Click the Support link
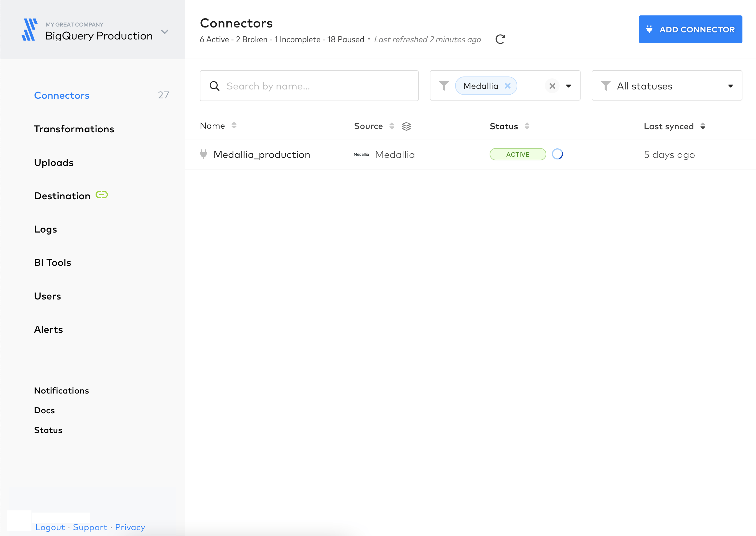The image size is (756, 536). click(x=90, y=527)
